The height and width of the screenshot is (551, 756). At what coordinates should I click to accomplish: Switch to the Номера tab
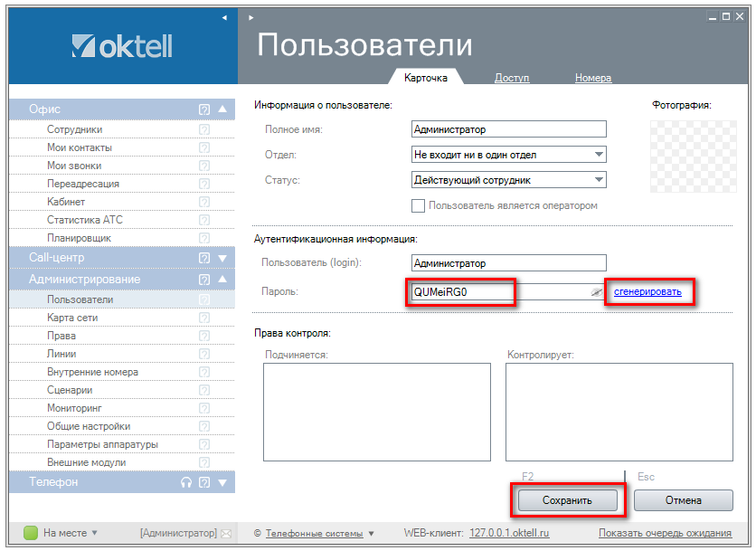pyautogui.click(x=593, y=78)
